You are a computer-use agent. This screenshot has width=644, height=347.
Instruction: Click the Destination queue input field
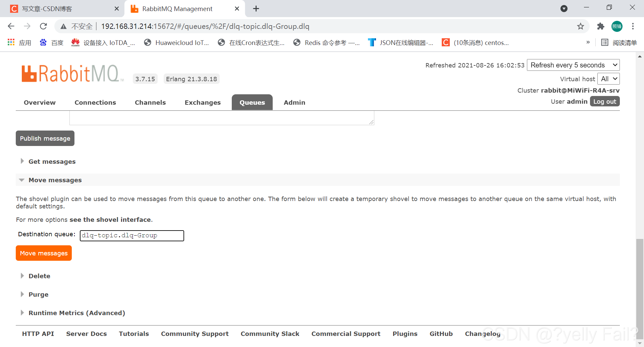click(132, 236)
